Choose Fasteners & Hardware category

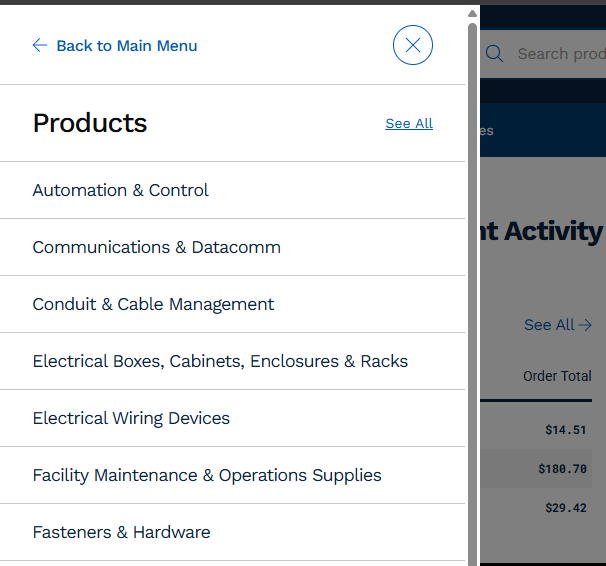[232, 532]
